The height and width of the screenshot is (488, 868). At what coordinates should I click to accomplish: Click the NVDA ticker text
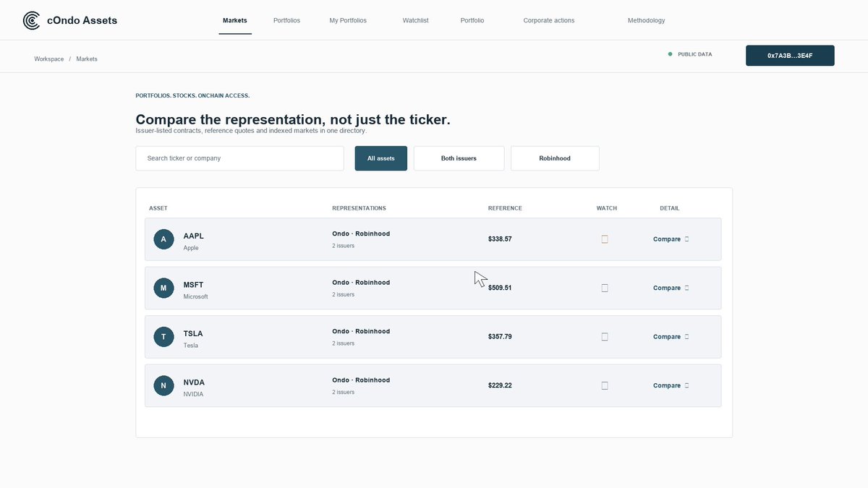coord(194,382)
